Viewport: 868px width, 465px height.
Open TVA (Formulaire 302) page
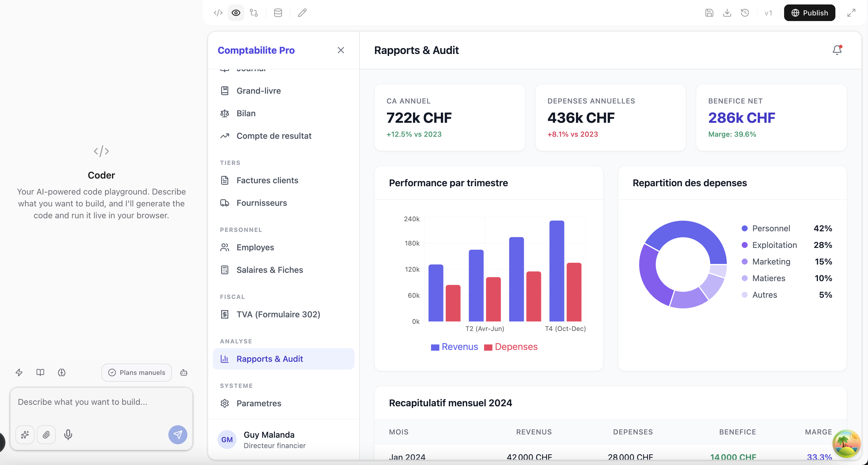284,315
